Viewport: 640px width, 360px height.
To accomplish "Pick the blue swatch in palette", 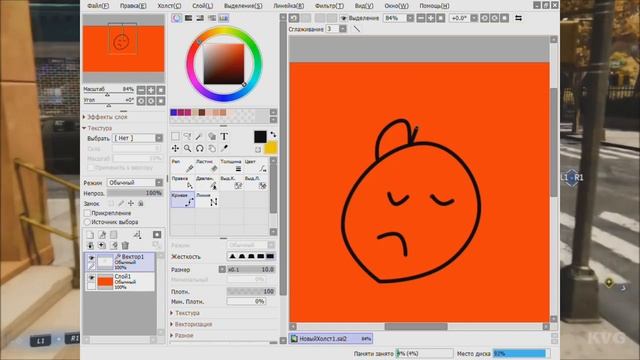I will pos(174,112).
